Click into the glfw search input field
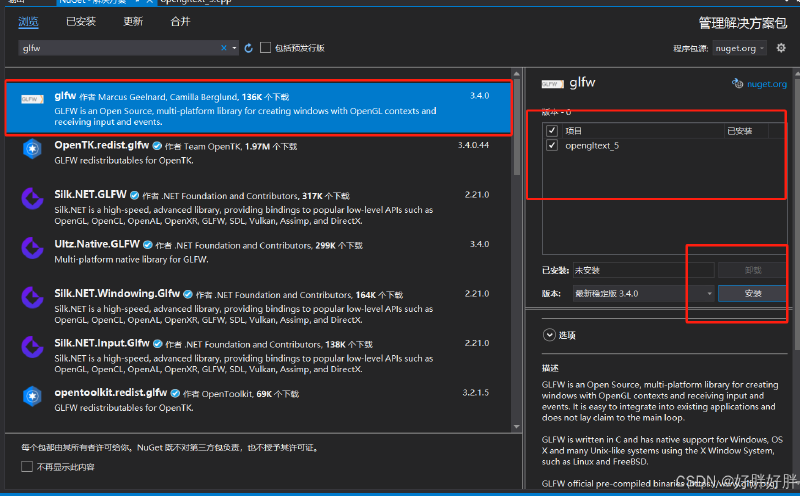The image size is (800, 496). (120, 48)
